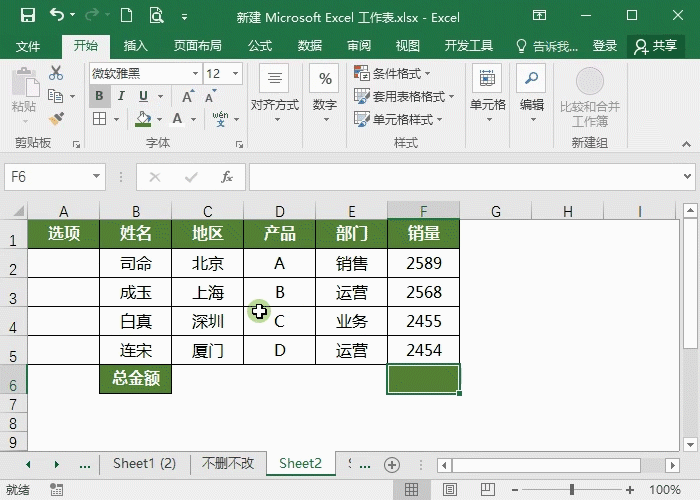Activate the Format Painter brush

[56, 118]
